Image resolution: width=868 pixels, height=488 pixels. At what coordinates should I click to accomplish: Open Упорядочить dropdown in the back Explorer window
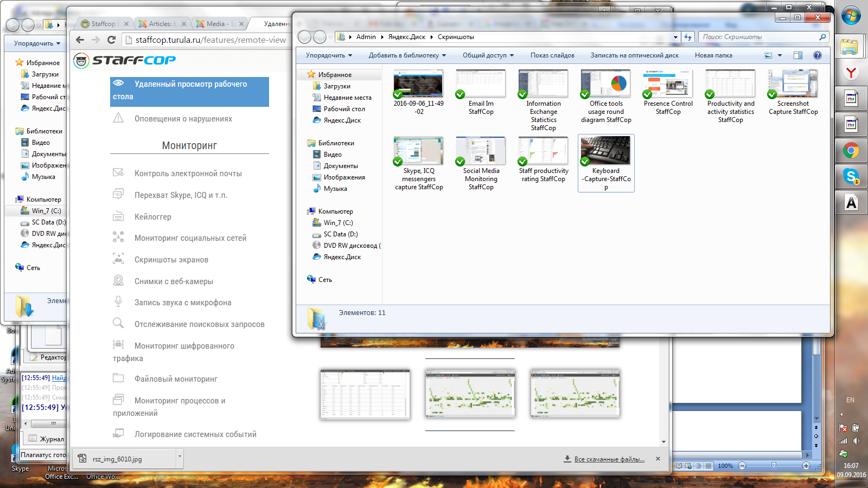[x=37, y=43]
